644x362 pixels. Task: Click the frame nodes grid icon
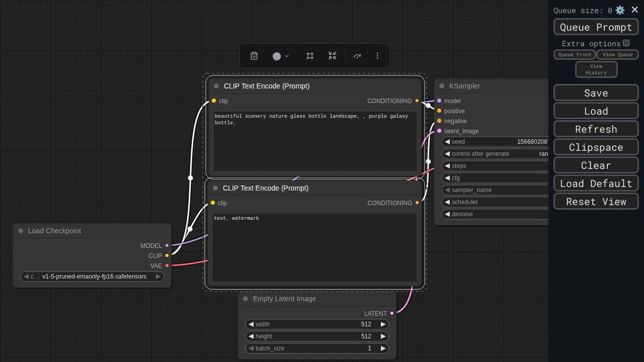pyautogui.click(x=310, y=56)
